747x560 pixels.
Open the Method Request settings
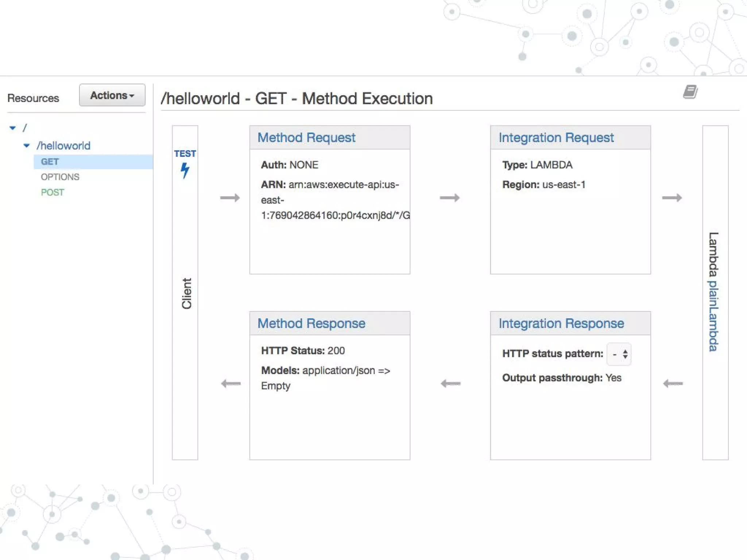306,138
